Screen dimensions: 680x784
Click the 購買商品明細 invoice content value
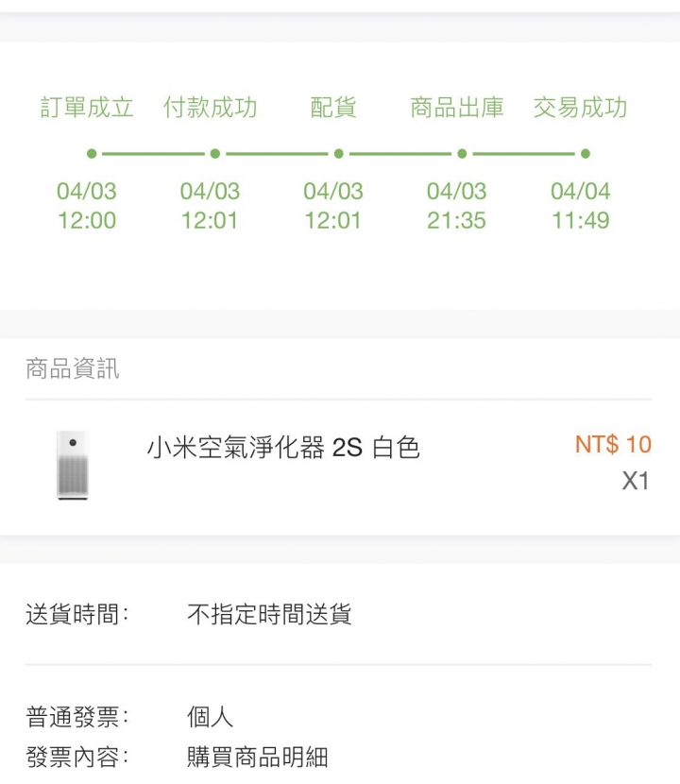pyautogui.click(x=258, y=757)
